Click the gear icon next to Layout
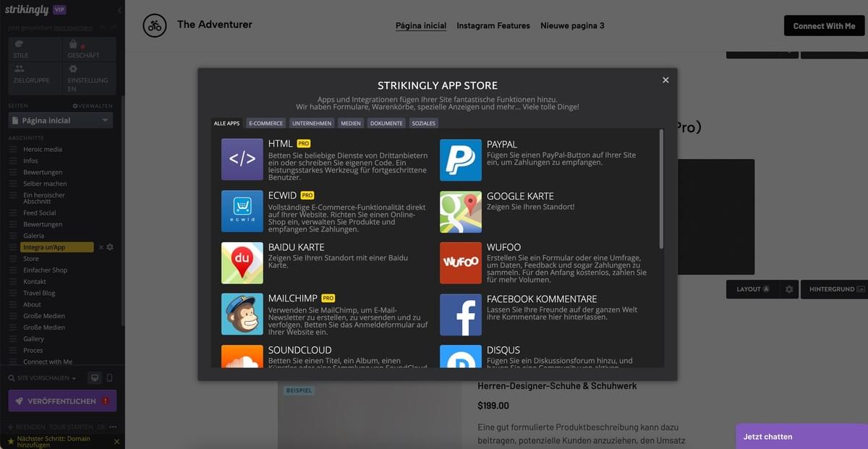Screen dimensions: 868x449 point(789,289)
